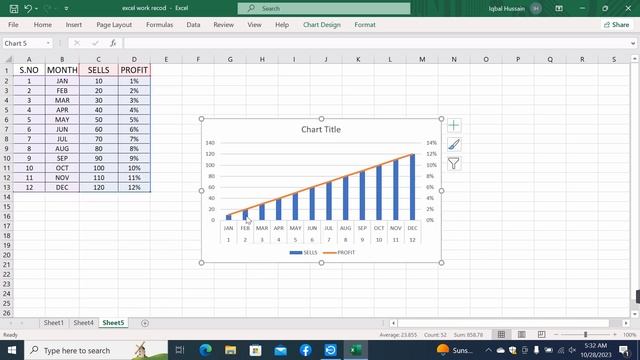640x360 pixels.
Task: Click the Search box in title bar
Action: click(x=324, y=8)
